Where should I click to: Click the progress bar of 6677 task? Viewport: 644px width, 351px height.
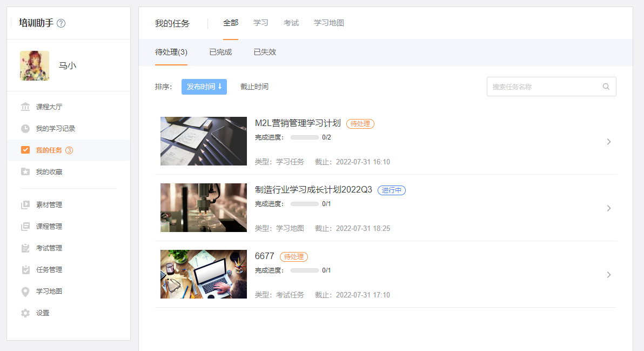pyautogui.click(x=304, y=270)
